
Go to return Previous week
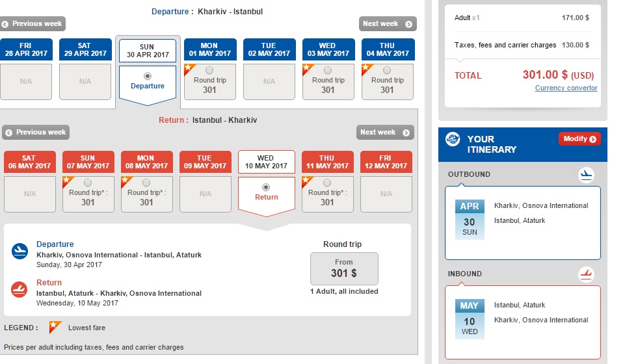36,133
